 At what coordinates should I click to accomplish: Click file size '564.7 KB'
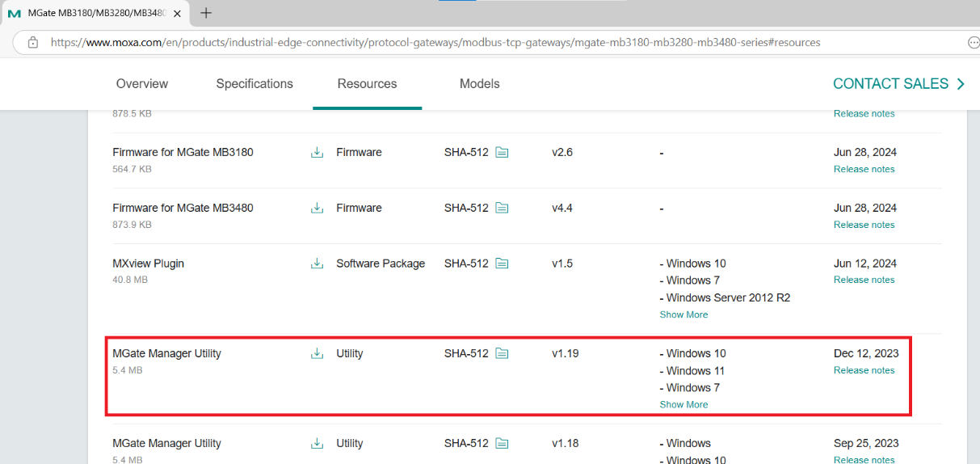click(x=132, y=169)
